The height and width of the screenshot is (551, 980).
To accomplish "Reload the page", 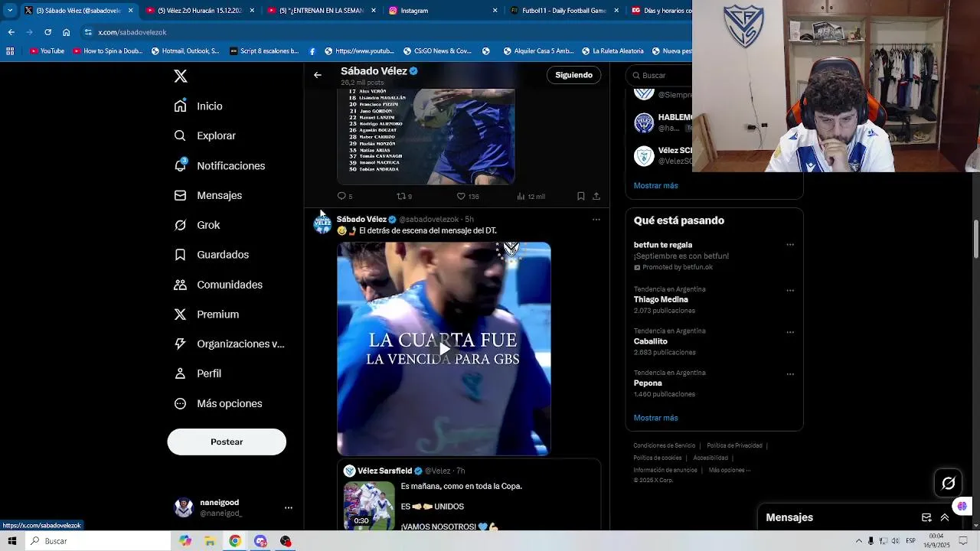I will pos(47,32).
